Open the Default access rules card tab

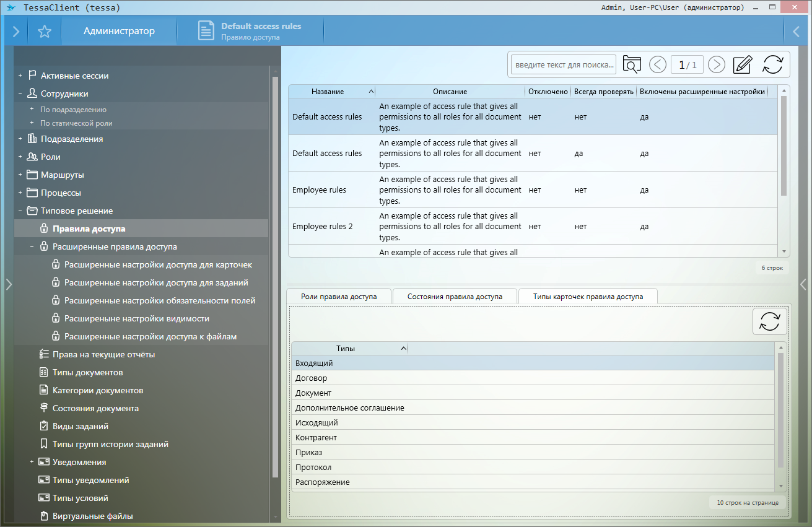[x=250, y=32]
